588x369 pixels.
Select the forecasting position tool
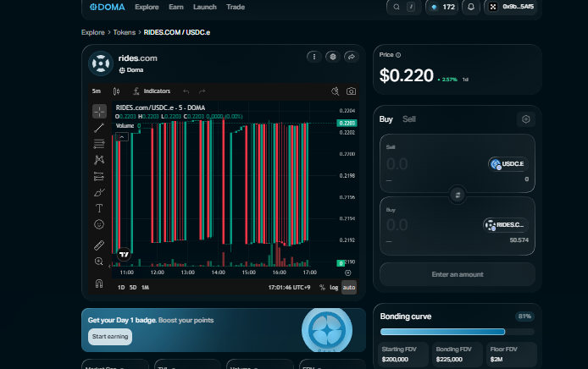99,176
